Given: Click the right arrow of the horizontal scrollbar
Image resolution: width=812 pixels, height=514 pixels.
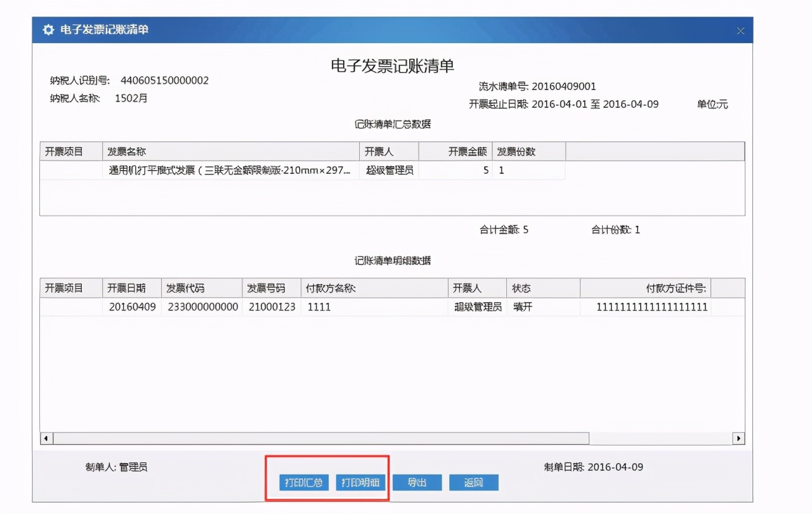Looking at the screenshot, I should (x=740, y=437).
